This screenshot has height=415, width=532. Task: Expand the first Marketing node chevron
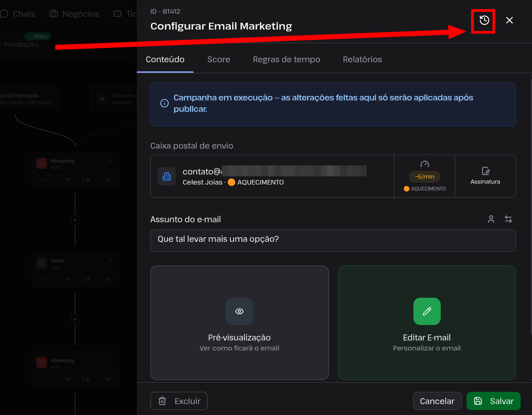coord(110,161)
